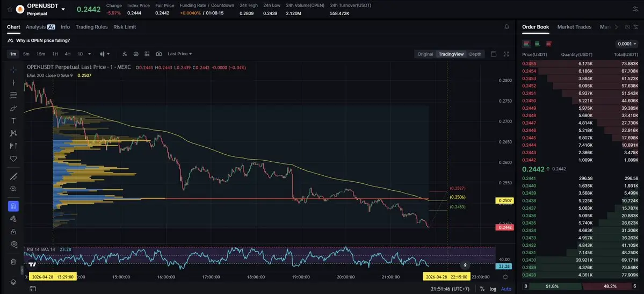Switch to Market Trades tab
The image size is (644, 294).
[574, 27]
